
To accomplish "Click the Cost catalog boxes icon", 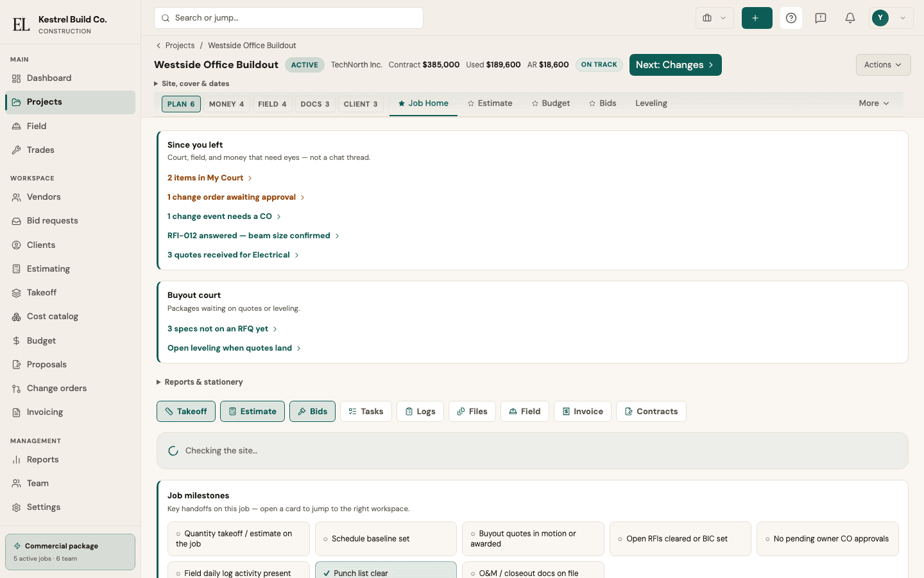I will point(17,317).
